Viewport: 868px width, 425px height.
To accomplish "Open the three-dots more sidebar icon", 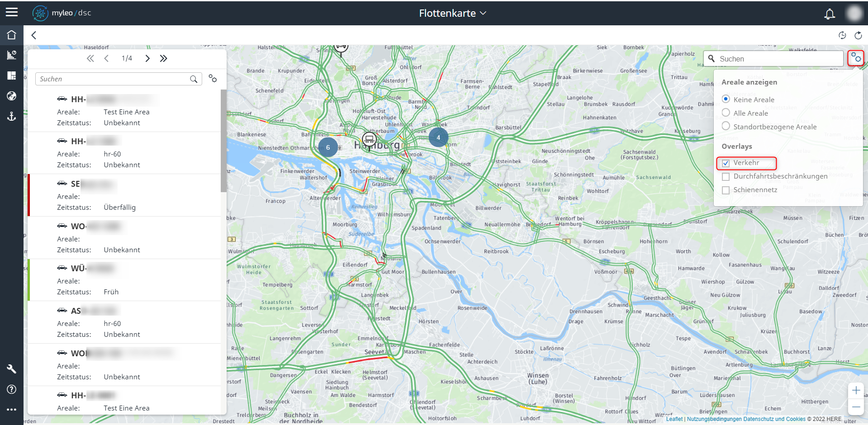I will pyautogui.click(x=11, y=410).
